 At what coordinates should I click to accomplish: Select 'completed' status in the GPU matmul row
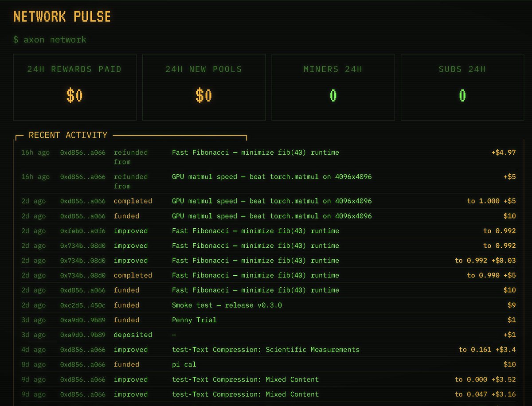pos(133,201)
